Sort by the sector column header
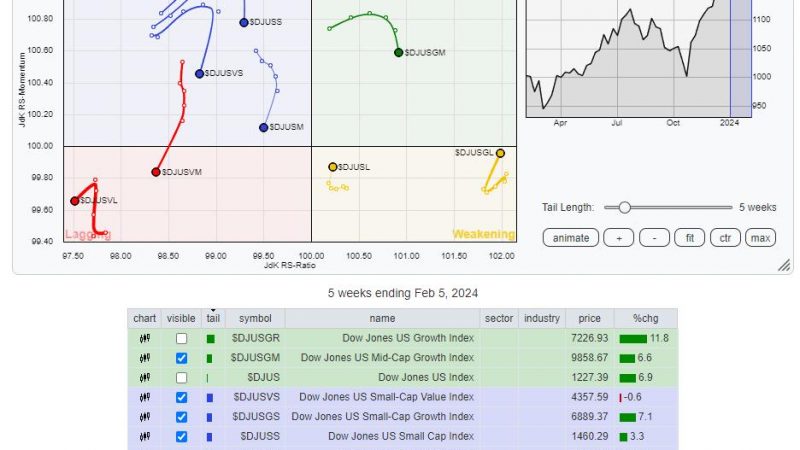Image resolution: width=800 pixels, height=450 pixels. (x=498, y=318)
